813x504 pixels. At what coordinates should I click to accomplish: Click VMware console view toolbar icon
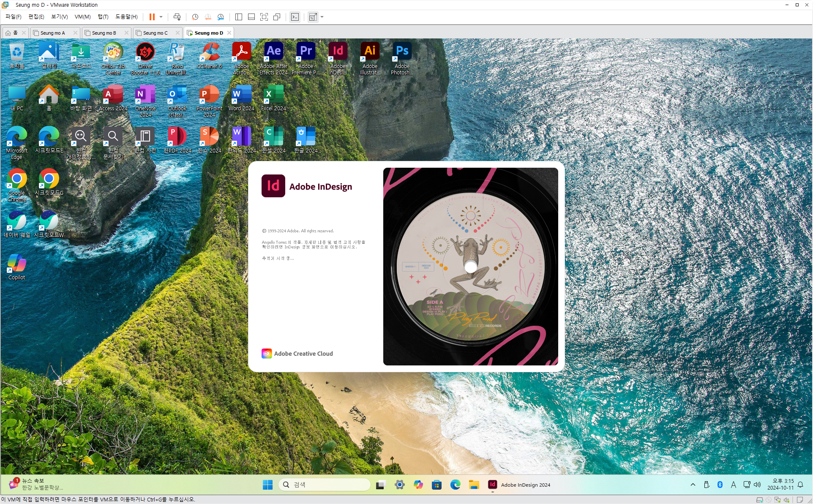[295, 17]
